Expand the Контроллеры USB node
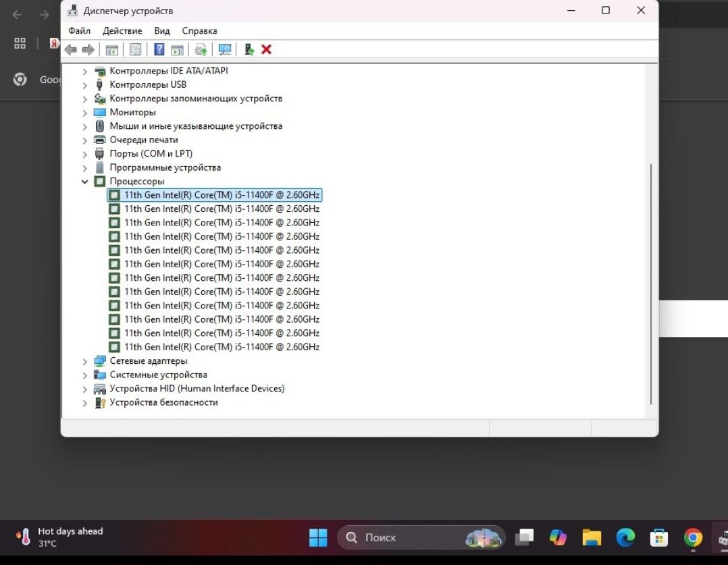This screenshot has width=728, height=565. [84, 86]
